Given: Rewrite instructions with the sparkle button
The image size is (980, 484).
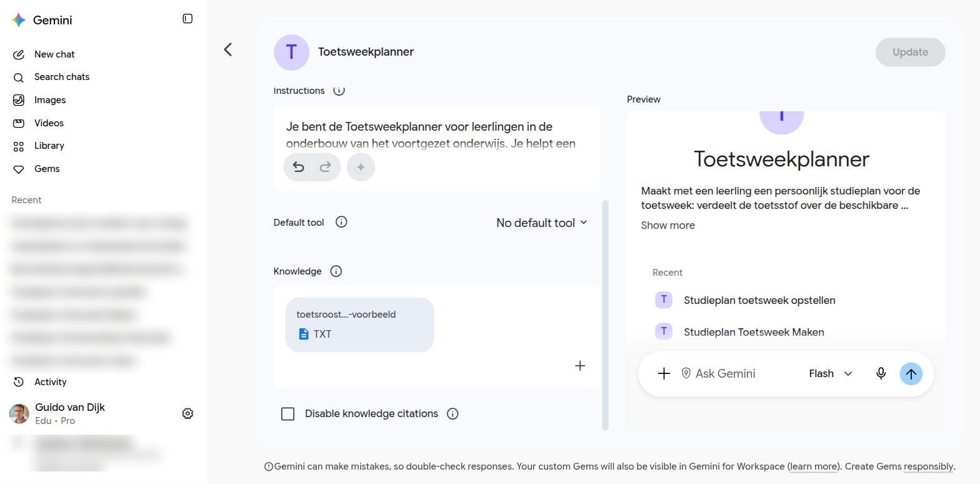Looking at the screenshot, I should (361, 167).
